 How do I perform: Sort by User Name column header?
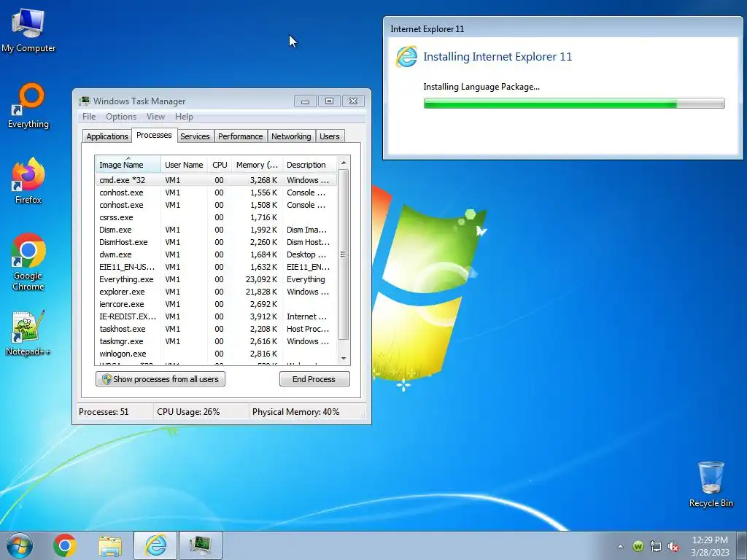coord(184,165)
